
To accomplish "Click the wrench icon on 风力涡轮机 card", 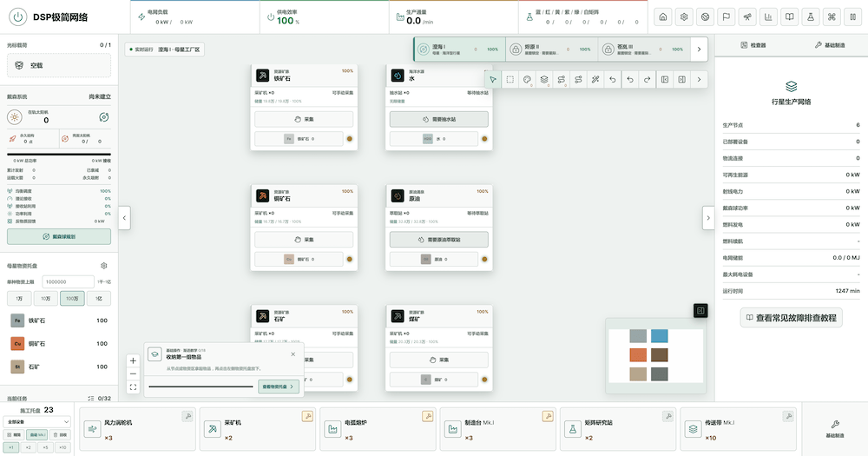I will coord(187,416).
